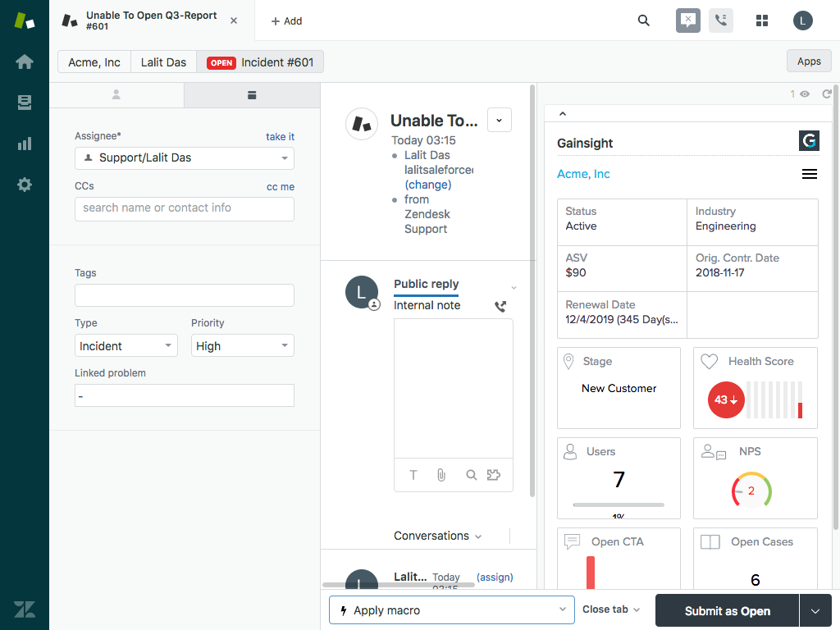Image resolution: width=840 pixels, height=630 pixels.
Task: Open knowledge search from the composer magnifier icon
Action: [x=471, y=475]
